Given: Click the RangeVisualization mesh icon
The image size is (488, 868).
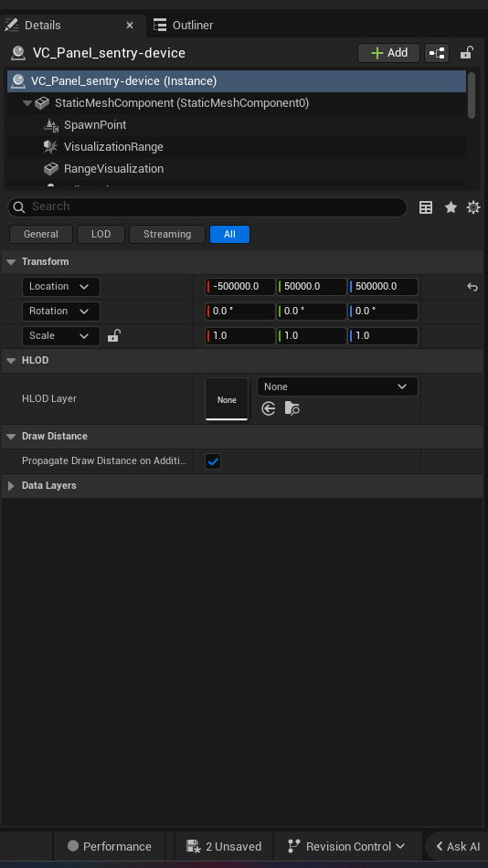Looking at the screenshot, I should pos(51,169).
